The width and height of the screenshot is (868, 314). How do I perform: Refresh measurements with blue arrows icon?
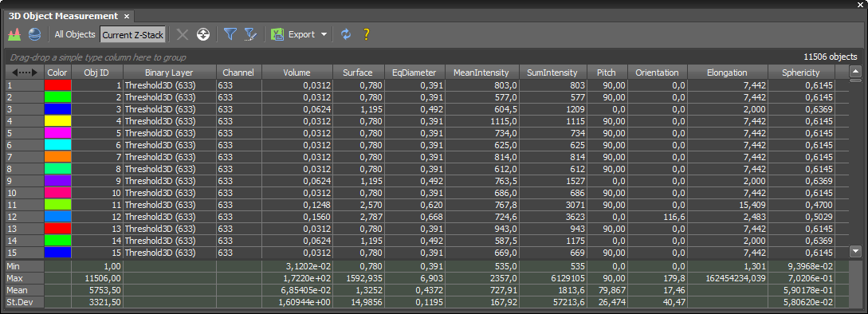click(346, 34)
